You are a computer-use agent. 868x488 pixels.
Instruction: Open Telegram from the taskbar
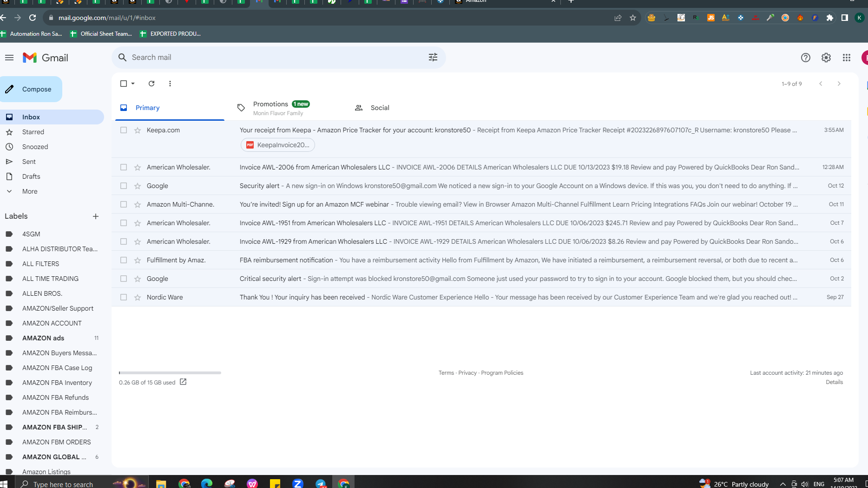click(x=321, y=483)
